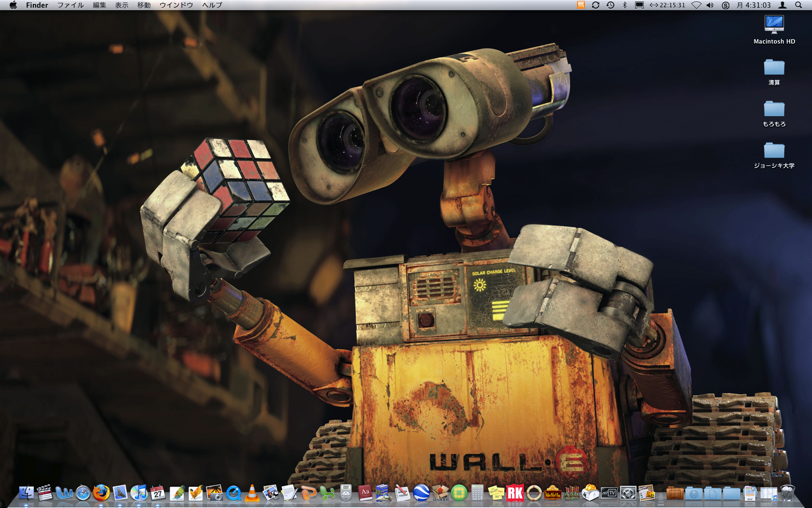Open Toast toaster icon in Dock

pyautogui.click(x=590, y=493)
